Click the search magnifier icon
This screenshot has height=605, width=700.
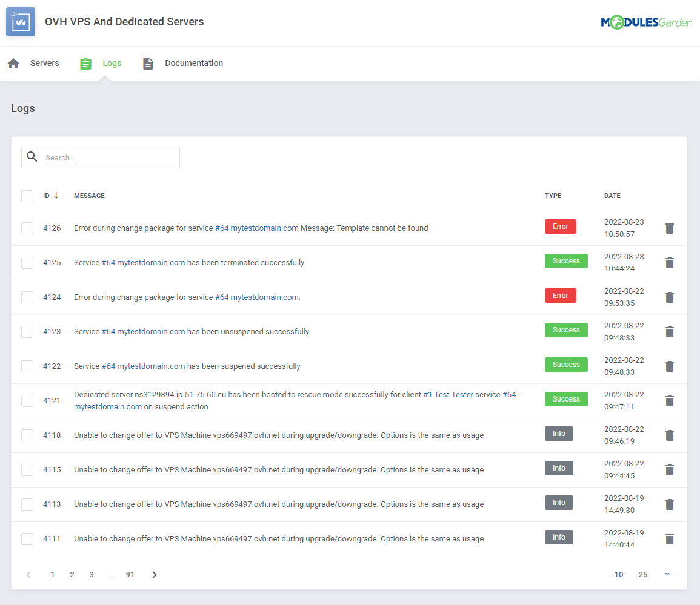tap(32, 157)
